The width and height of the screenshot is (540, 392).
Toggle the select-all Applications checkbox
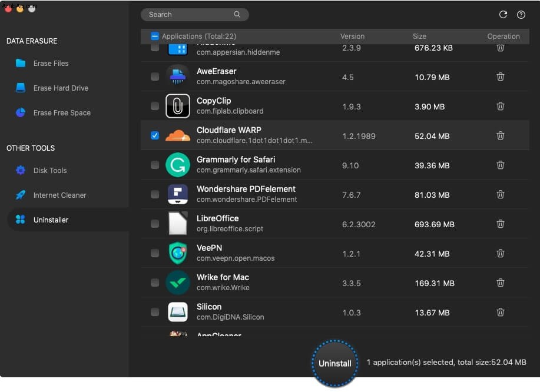click(155, 36)
